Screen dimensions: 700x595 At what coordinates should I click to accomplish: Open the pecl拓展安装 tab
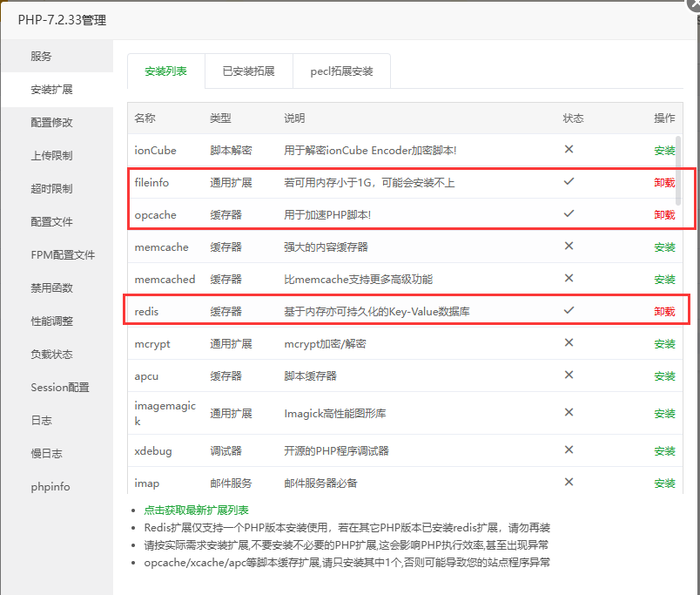click(341, 71)
